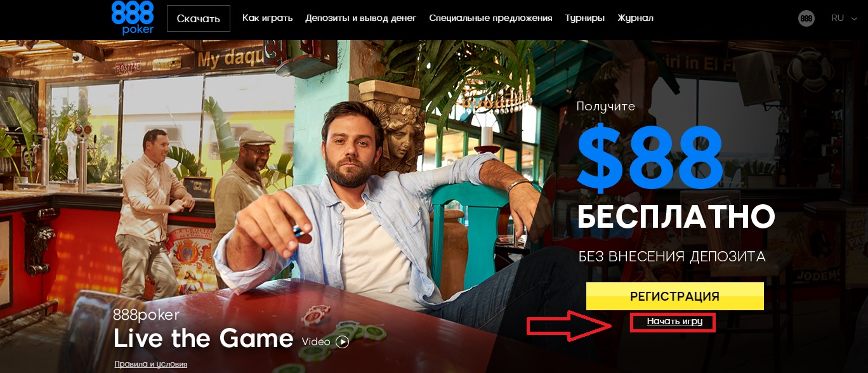Click the 888poker logo in the header
Screen dimensions: 868x373
point(133,17)
